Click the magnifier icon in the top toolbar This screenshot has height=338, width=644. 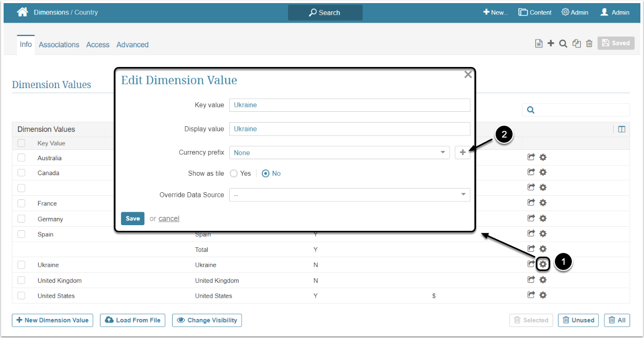point(563,44)
